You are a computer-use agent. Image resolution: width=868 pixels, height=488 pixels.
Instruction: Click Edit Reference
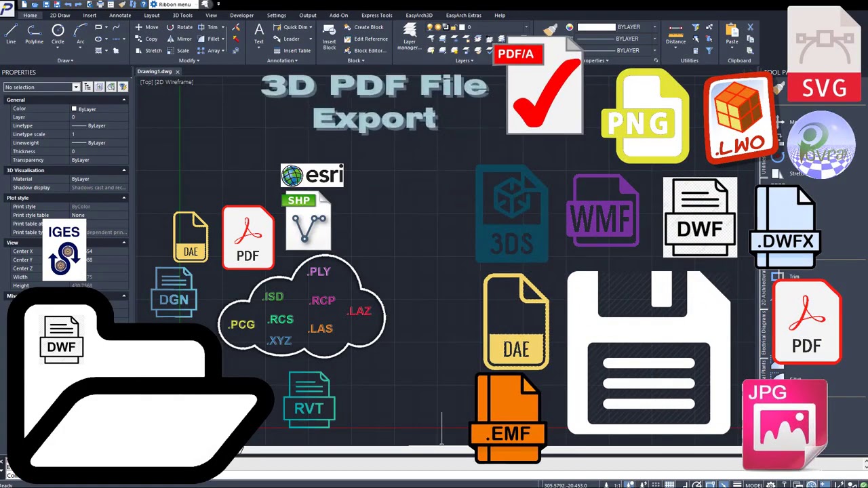point(366,39)
